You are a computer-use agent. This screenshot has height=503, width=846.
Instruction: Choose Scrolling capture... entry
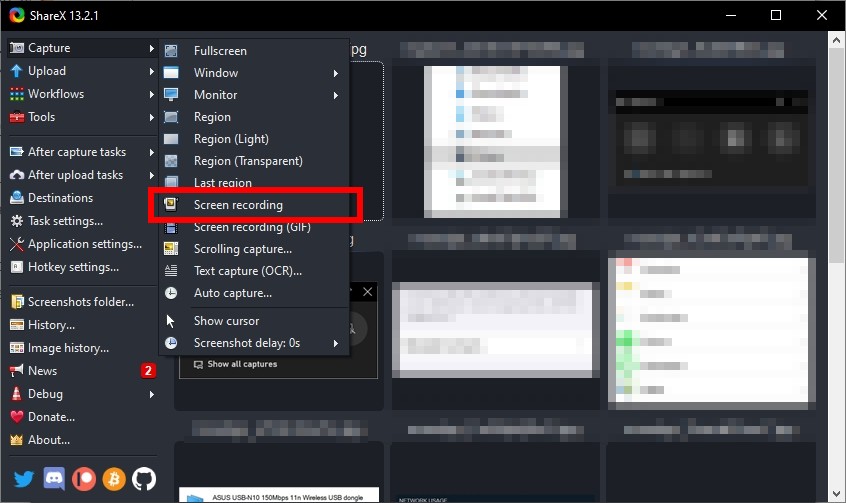pos(254,249)
